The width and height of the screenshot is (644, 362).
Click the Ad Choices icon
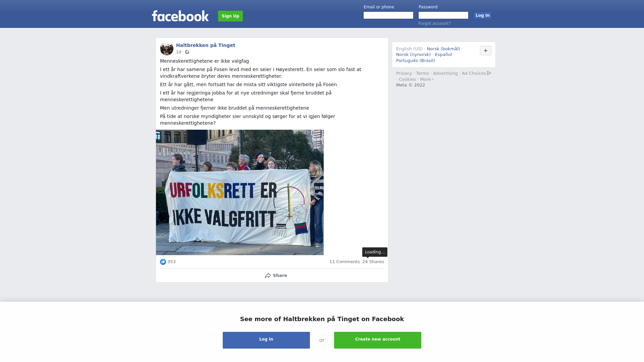(489, 73)
